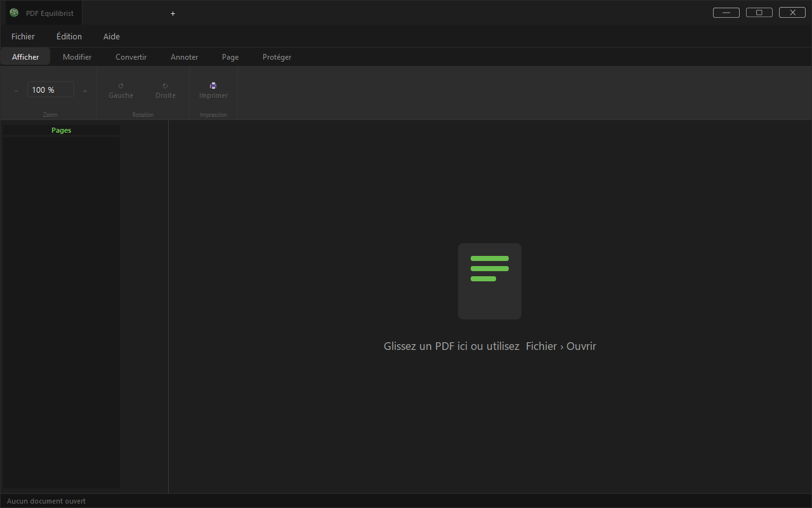Click the 100 % zoom field
The width and height of the screenshot is (812, 508).
[51, 90]
